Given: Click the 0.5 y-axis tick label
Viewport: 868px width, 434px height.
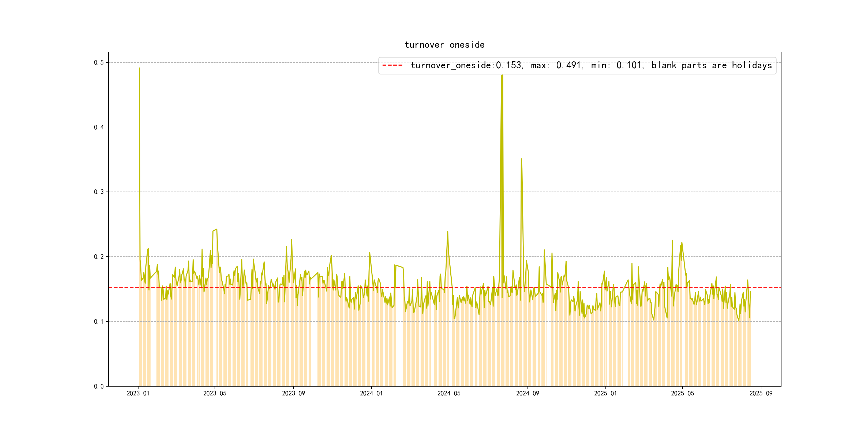Looking at the screenshot, I should (99, 63).
